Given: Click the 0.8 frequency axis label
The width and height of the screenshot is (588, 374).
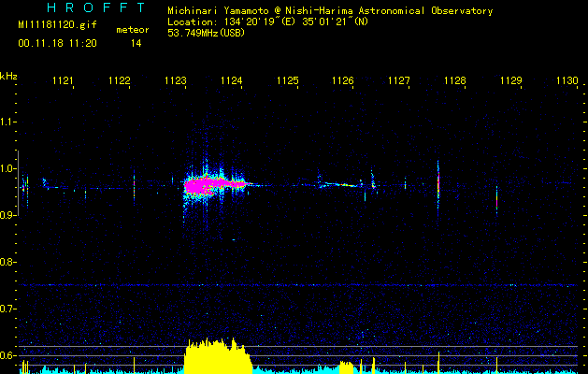Looking at the screenshot, I should point(8,262).
